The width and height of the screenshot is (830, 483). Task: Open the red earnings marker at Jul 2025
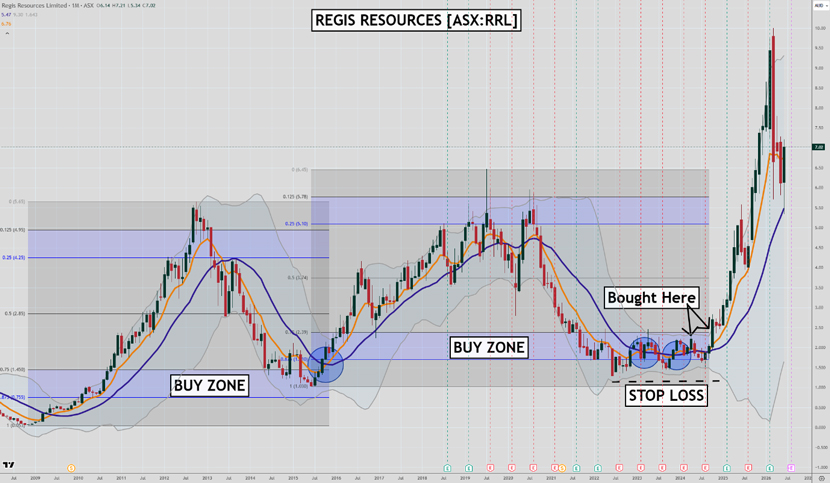pyautogui.click(x=748, y=468)
